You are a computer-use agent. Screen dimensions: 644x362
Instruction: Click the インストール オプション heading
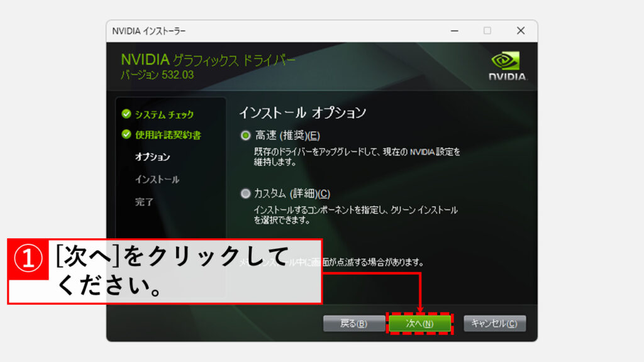(302, 113)
